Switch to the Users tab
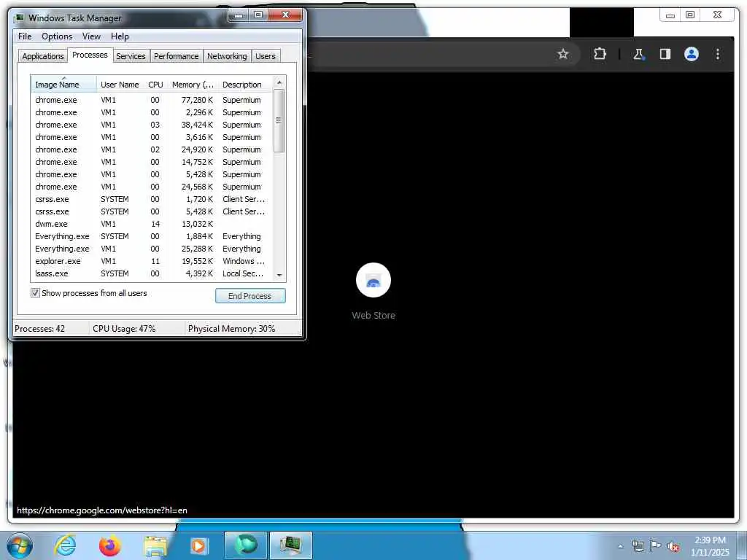Viewport: 747px width, 560px height. coord(266,56)
